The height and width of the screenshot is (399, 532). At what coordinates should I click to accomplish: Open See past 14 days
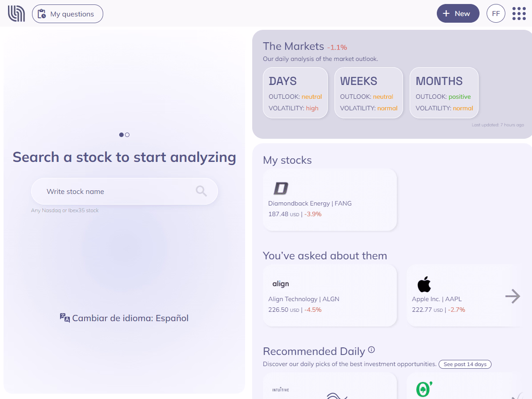pos(465,364)
